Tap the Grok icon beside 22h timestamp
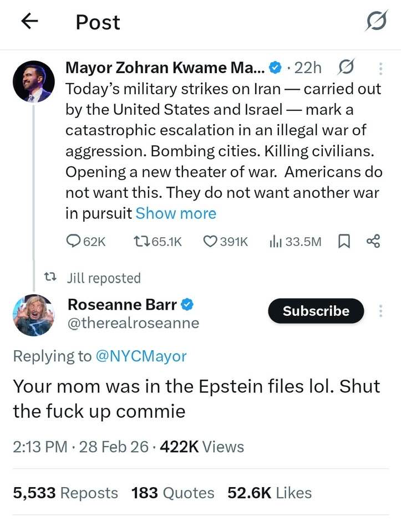 [345, 68]
